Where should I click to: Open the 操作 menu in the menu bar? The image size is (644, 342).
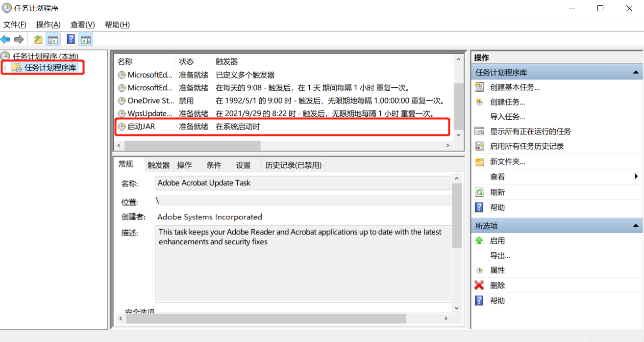[48, 25]
